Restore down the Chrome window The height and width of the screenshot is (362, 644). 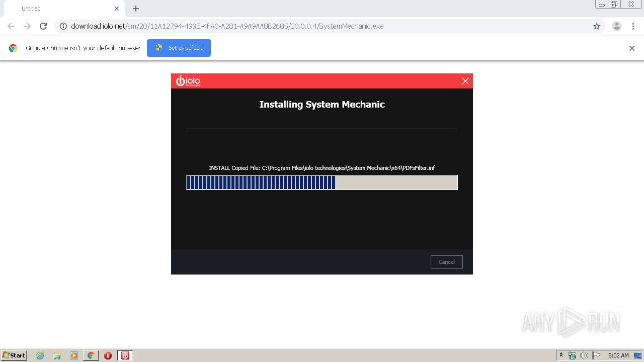coord(614,5)
